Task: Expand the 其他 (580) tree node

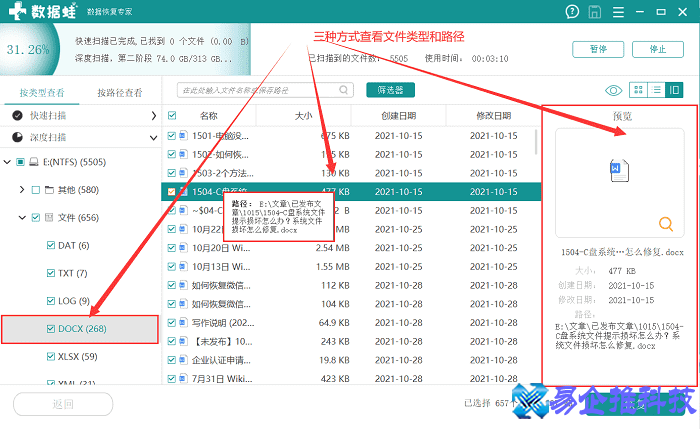Action: [x=22, y=190]
